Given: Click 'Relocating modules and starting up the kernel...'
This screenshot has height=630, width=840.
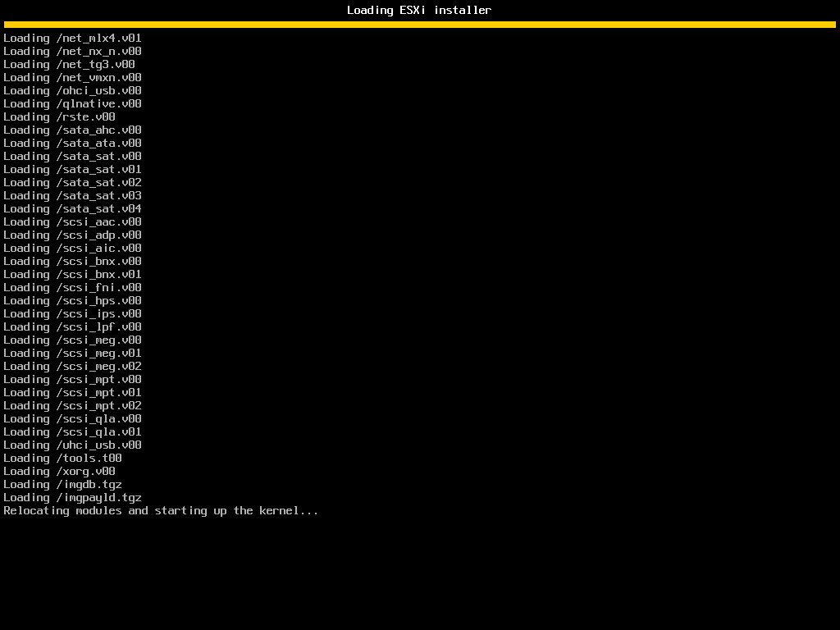Looking at the screenshot, I should [x=161, y=510].
